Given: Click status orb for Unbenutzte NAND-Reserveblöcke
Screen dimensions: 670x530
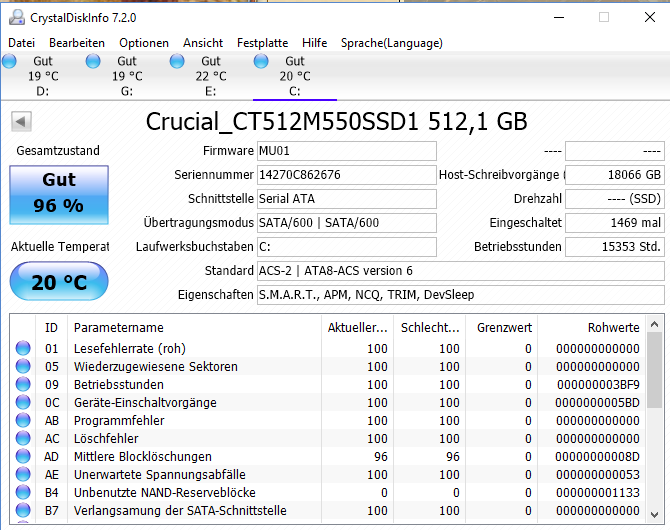Looking at the screenshot, I should coord(23,492).
